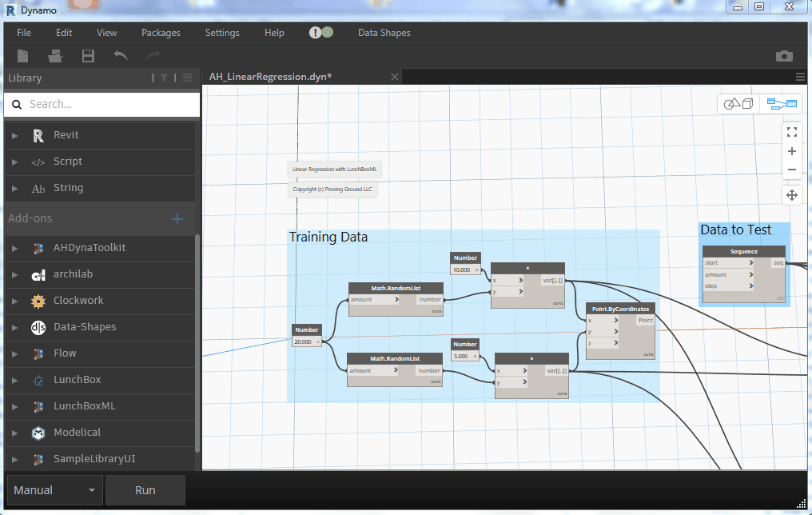
Task: Zoom out of the canvas
Action: [x=792, y=170]
